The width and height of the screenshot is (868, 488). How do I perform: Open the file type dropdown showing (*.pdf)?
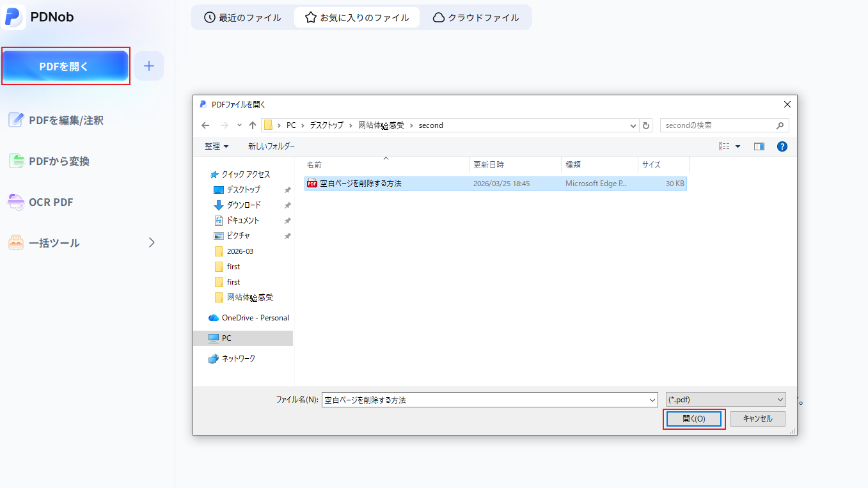point(725,399)
